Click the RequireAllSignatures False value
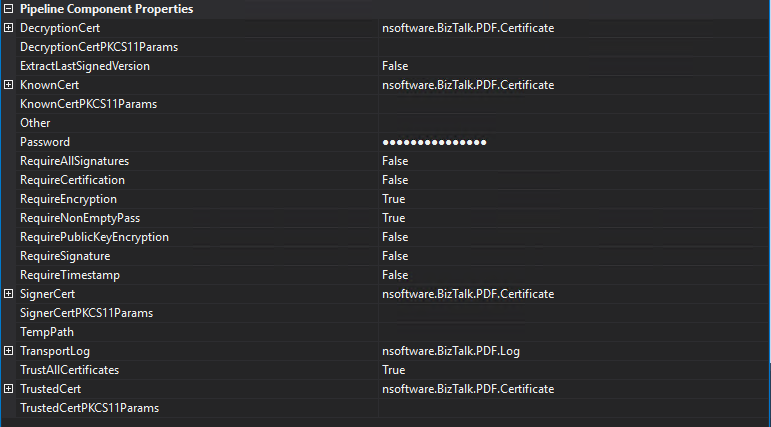 point(395,161)
